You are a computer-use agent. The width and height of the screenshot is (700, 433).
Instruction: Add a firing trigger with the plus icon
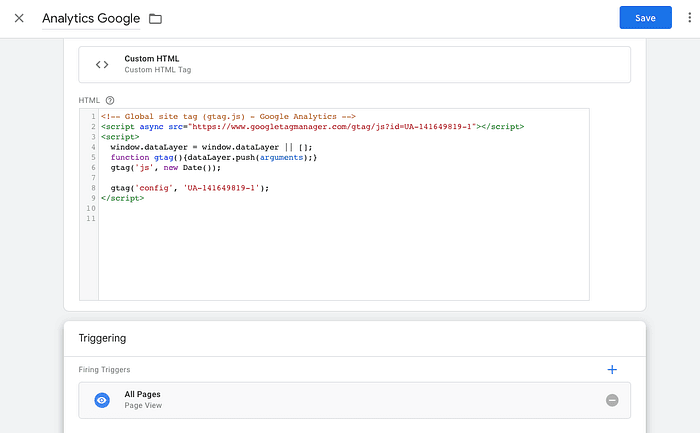click(612, 370)
